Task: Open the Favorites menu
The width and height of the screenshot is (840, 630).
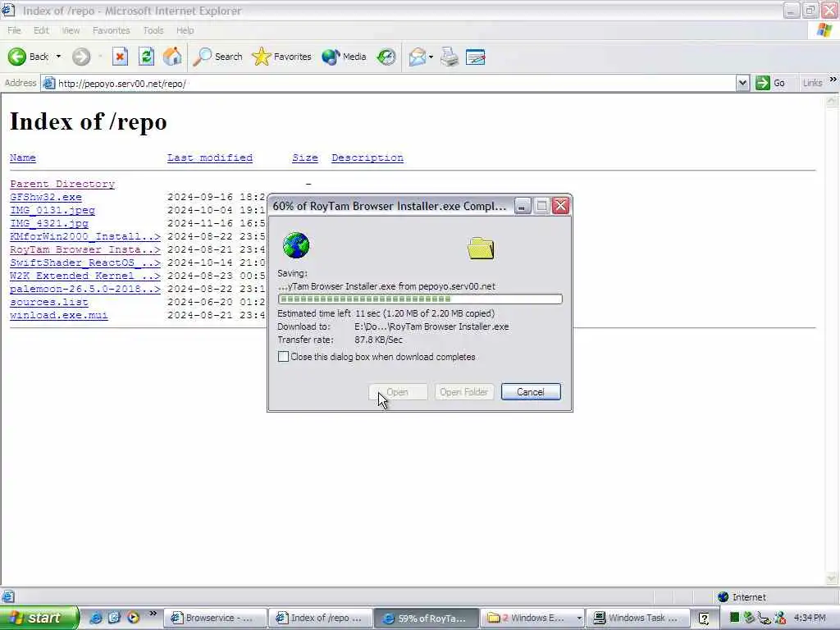Action: point(112,30)
